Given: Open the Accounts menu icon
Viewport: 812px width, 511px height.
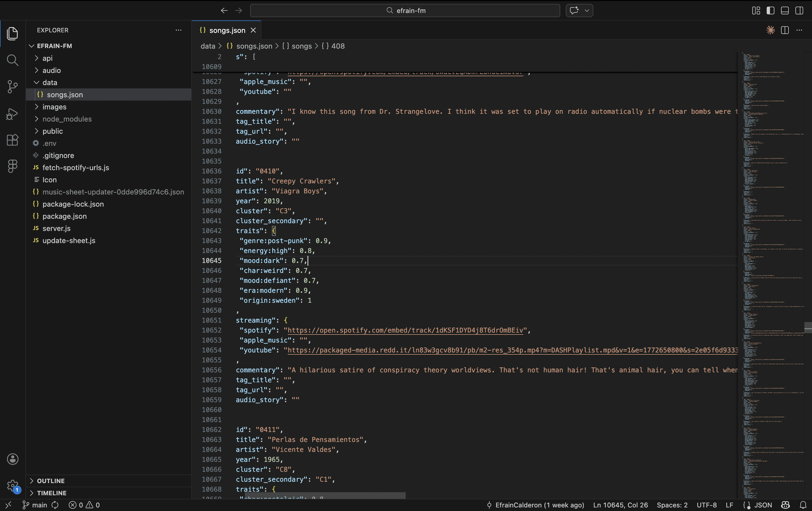Looking at the screenshot, I should pos(12,459).
